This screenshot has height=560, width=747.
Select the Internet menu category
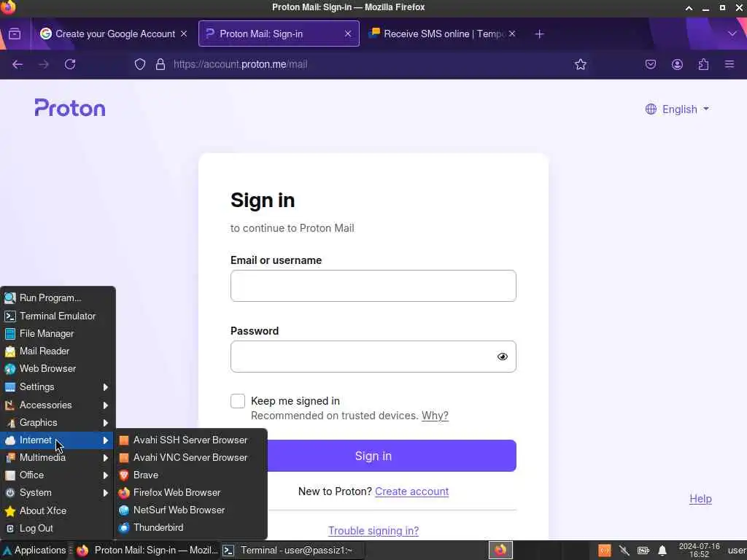pos(58,440)
